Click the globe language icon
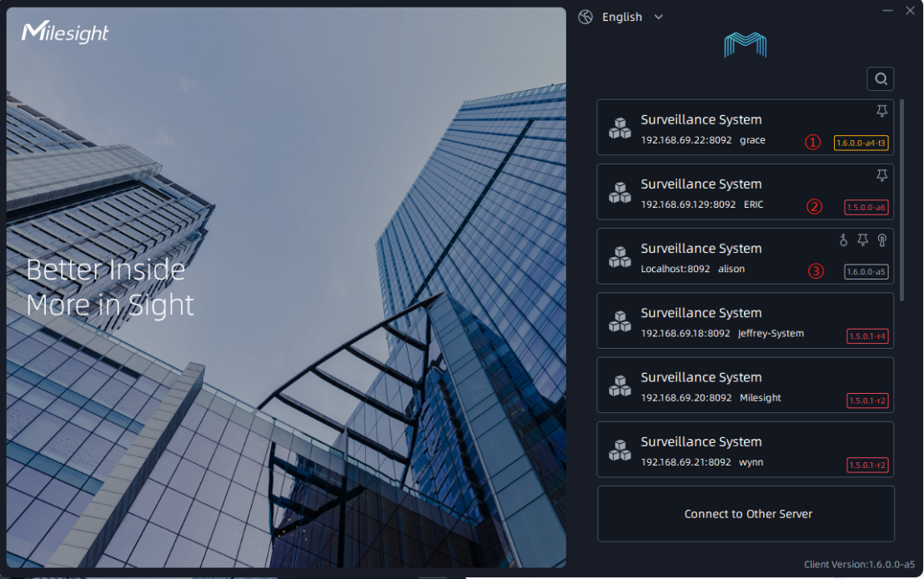 click(585, 17)
